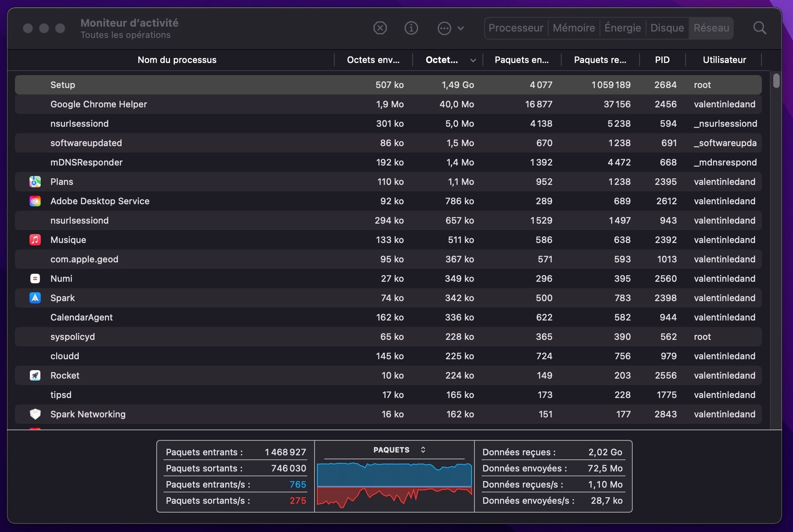Click the Adobe Desktop Service icon
Screen dimensions: 793x532
click(35, 201)
